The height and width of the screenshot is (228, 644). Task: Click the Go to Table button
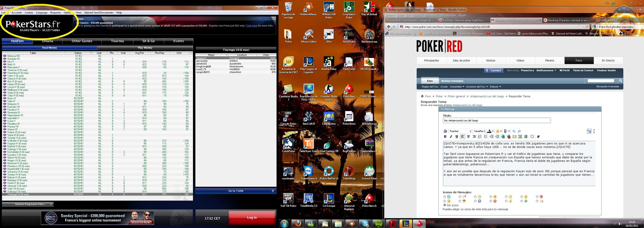pyautogui.click(x=236, y=191)
